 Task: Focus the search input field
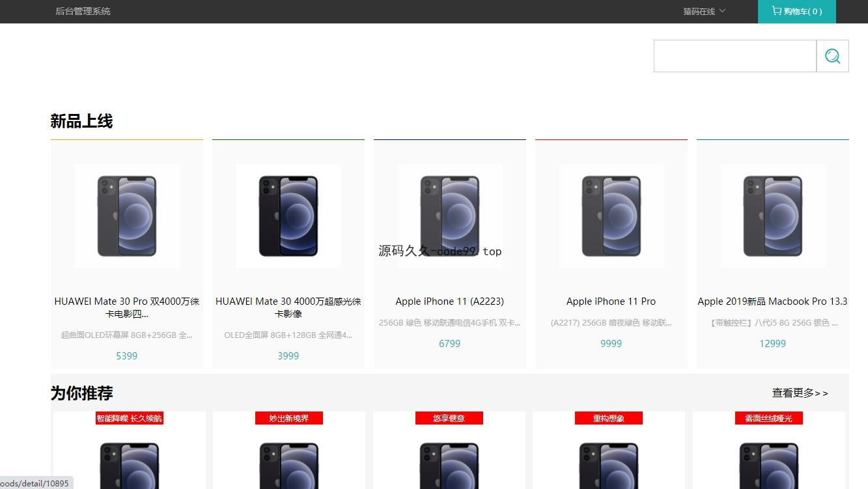[735, 56]
